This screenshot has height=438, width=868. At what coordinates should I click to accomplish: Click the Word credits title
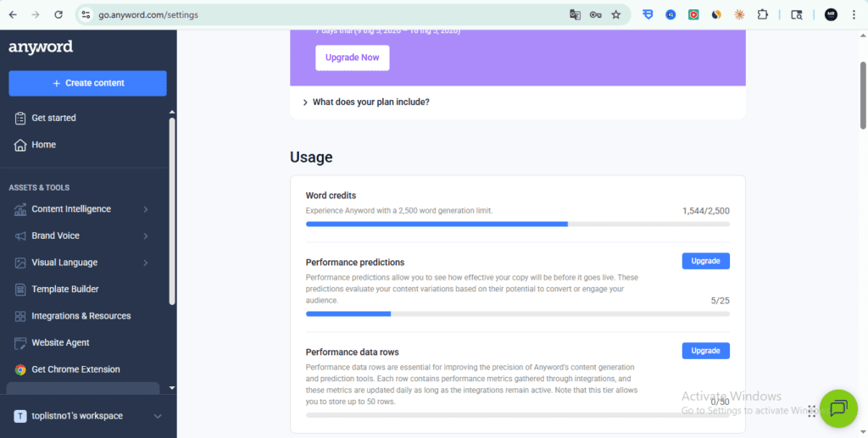click(331, 195)
